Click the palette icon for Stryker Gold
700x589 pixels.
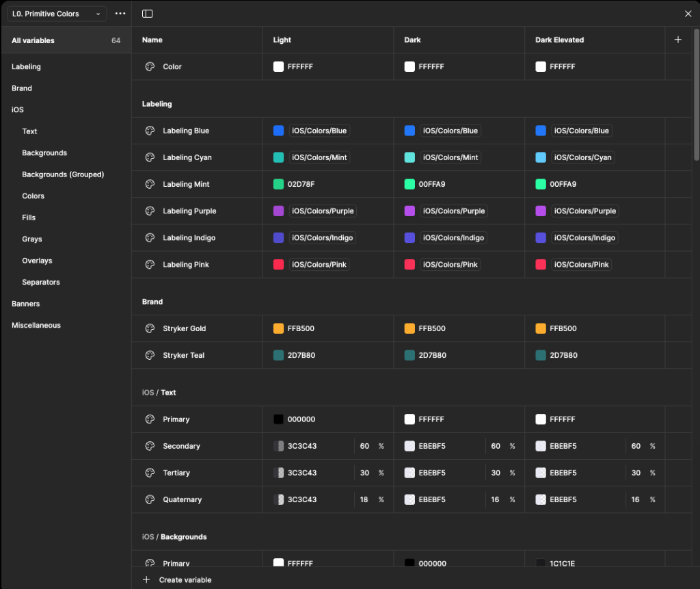pyautogui.click(x=150, y=328)
